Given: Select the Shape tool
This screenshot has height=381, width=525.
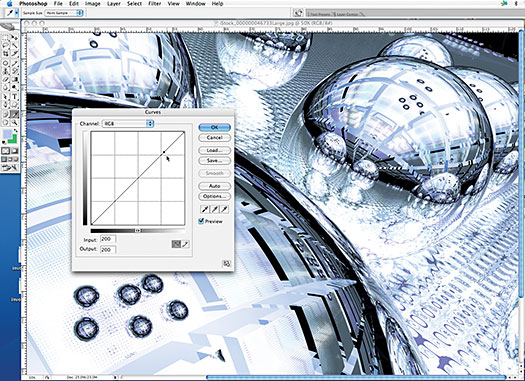Looking at the screenshot, I should click(x=14, y=104).
